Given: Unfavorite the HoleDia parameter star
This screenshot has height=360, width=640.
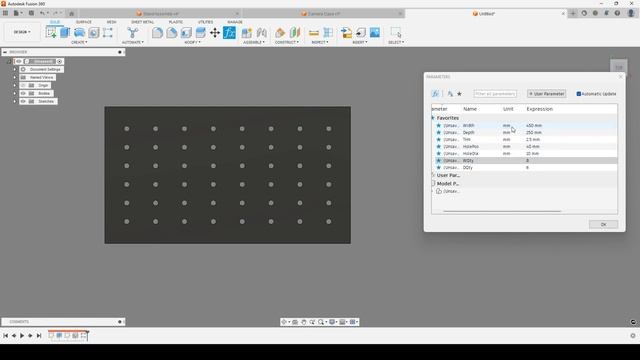Looking at the screenshot, I should tap(439, 153).
